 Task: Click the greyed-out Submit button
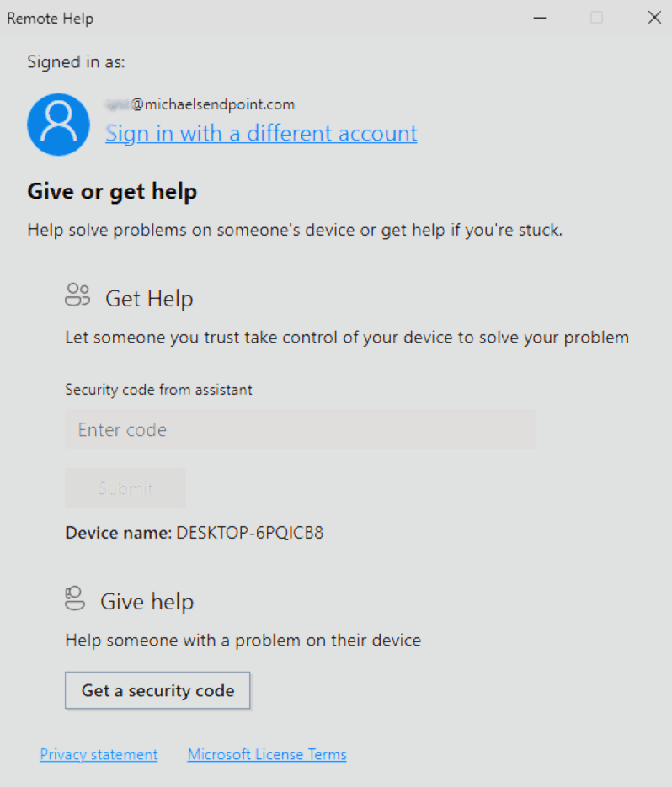(125, 488)
